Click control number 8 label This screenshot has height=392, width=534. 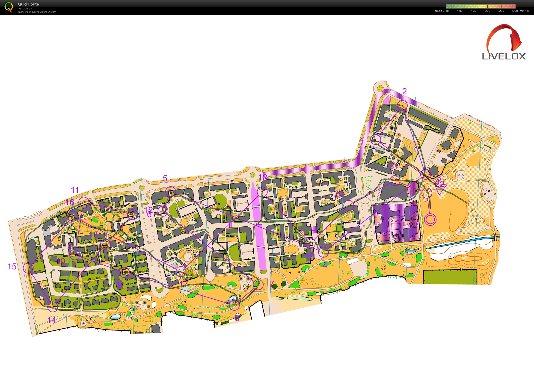pyautogui.click(x=237, y=318)
